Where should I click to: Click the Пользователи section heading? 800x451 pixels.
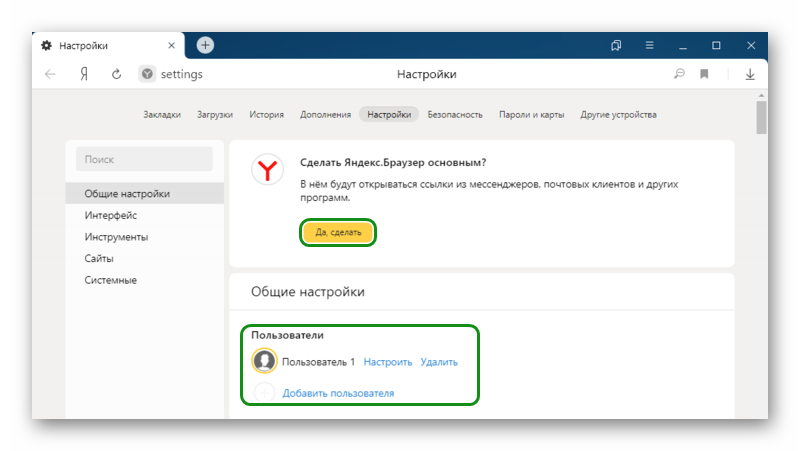click(x=287, y=335)
